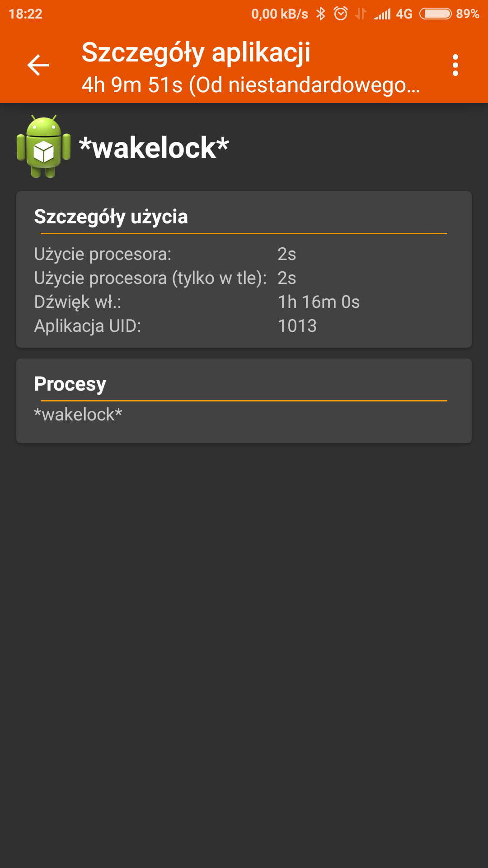Tap the Dźwięk wł. 1h 16m row
Viewport: 488px width, 868px height.
pyautogui.click(x=197, y=302)
